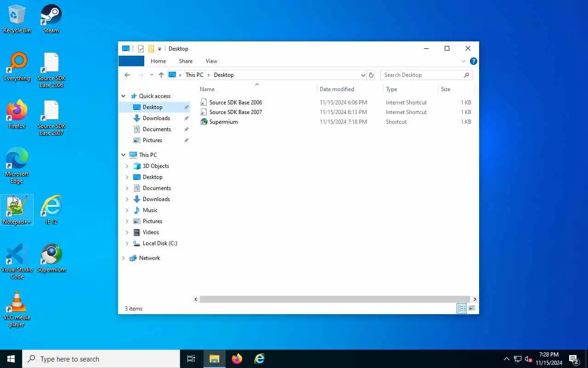Viewport: 588px width, 368px height.
Task: Open the recent locations dropdown arrow
Action: coord(152,75)
